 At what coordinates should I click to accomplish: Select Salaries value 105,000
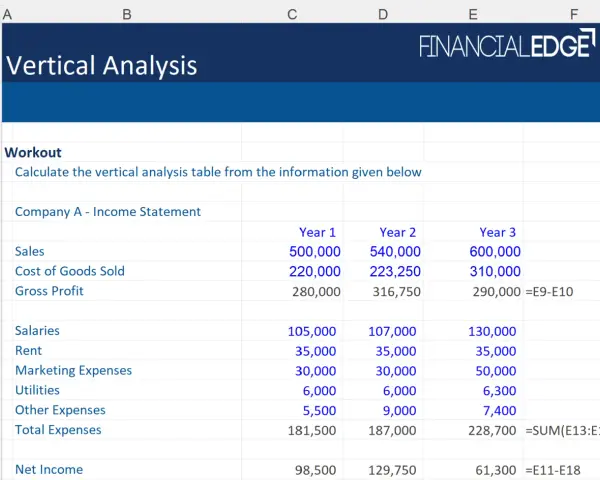tap(311, 331)
